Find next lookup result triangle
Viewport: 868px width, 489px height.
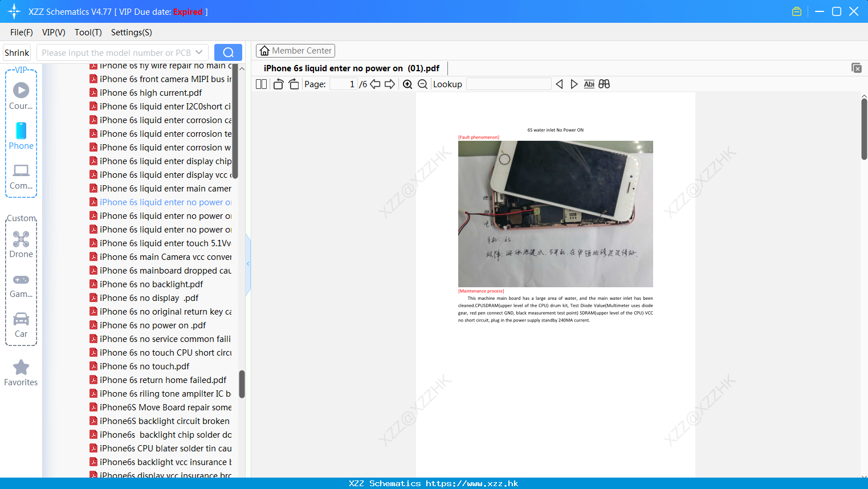[574, 84]
